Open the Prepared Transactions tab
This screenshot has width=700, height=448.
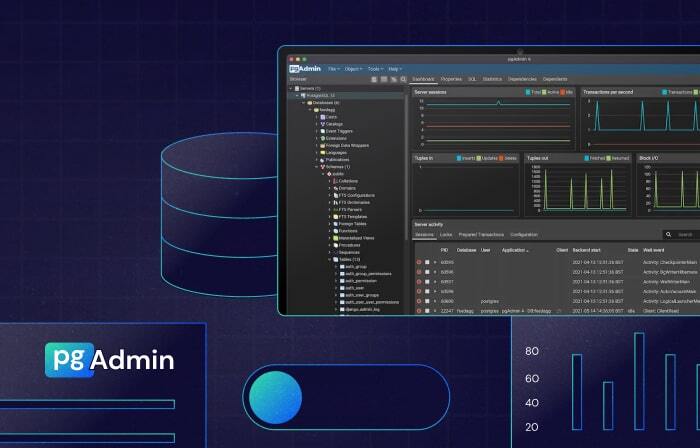[x=481, y=235]
